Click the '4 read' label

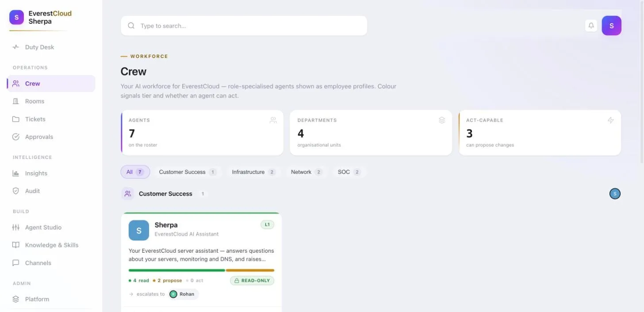tap(139, 281)
